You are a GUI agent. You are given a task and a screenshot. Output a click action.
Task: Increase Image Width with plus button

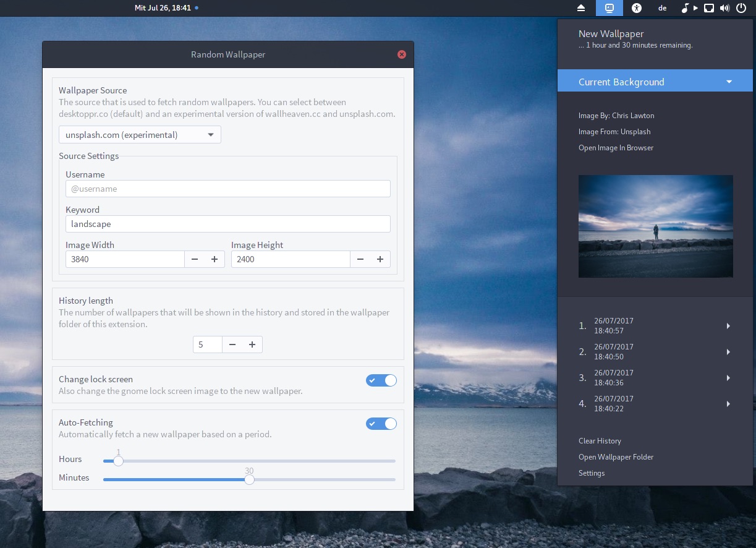(x=214, y=259)
